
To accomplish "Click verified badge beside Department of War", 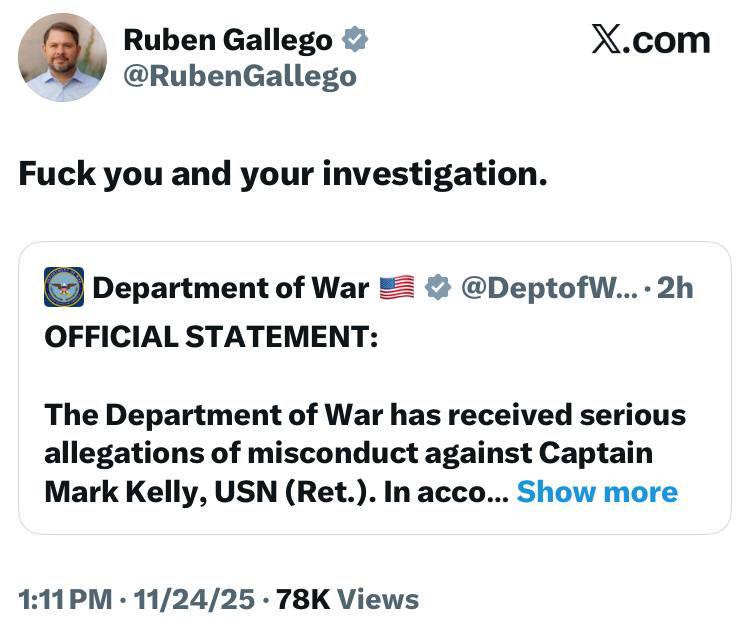I will click(x=437, y=288).
